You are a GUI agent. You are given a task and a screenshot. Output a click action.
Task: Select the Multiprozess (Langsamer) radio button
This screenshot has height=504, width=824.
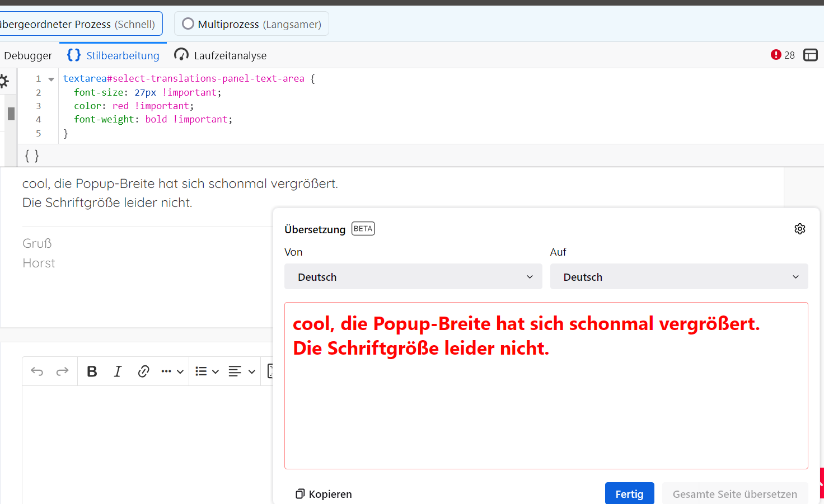click(x=188, y=24)
